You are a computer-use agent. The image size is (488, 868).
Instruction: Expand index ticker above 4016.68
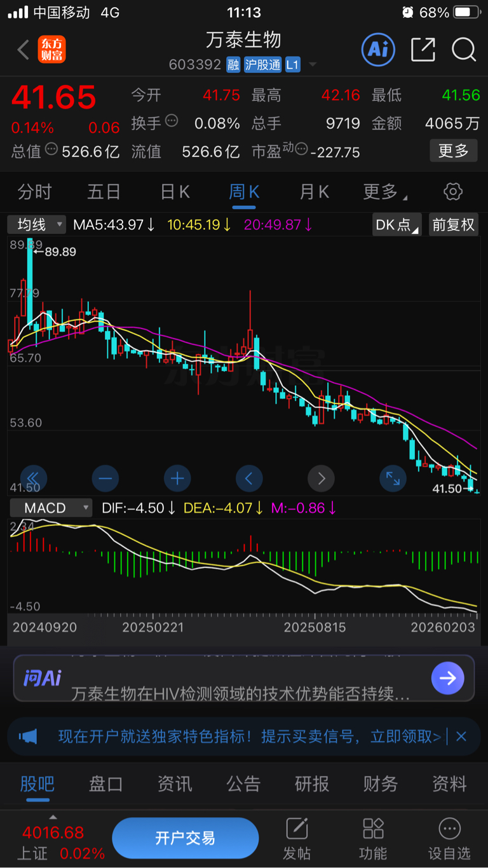pos(53,817)
